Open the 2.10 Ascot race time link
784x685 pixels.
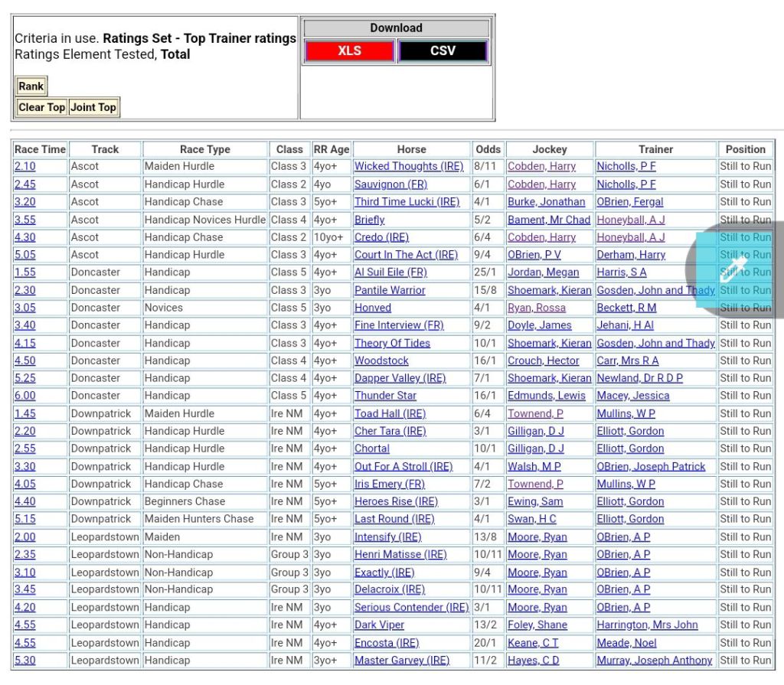[24, 166]
